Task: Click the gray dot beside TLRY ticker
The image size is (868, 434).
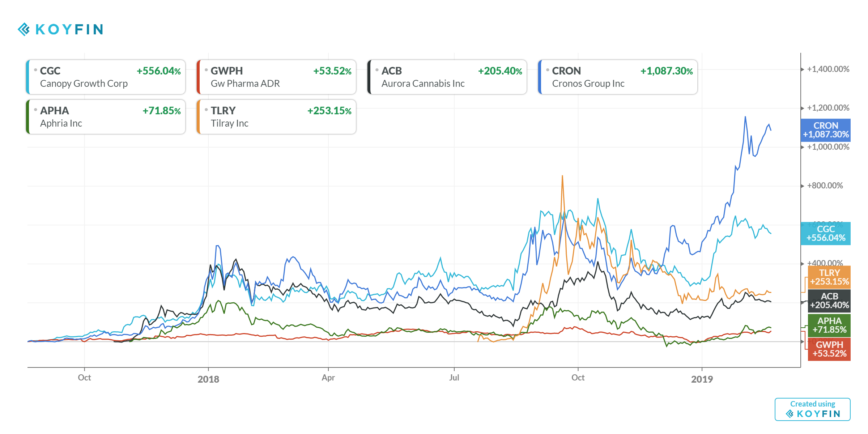Action: tap(206, 110)
